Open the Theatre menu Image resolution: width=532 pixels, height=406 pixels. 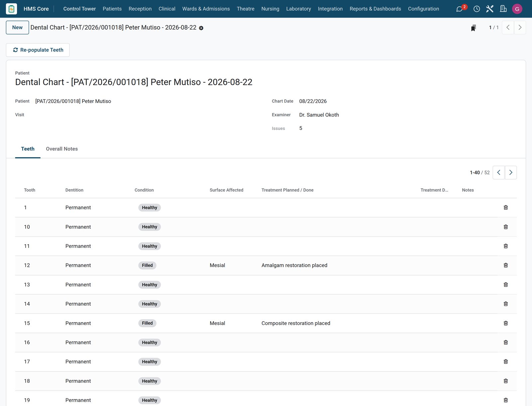[245, 9]
